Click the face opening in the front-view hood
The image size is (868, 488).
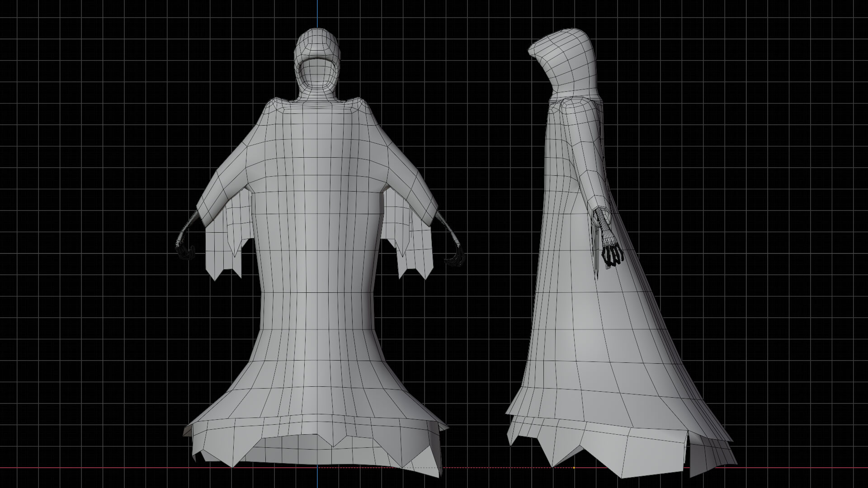pyautogui.click(x=317, y=74)
